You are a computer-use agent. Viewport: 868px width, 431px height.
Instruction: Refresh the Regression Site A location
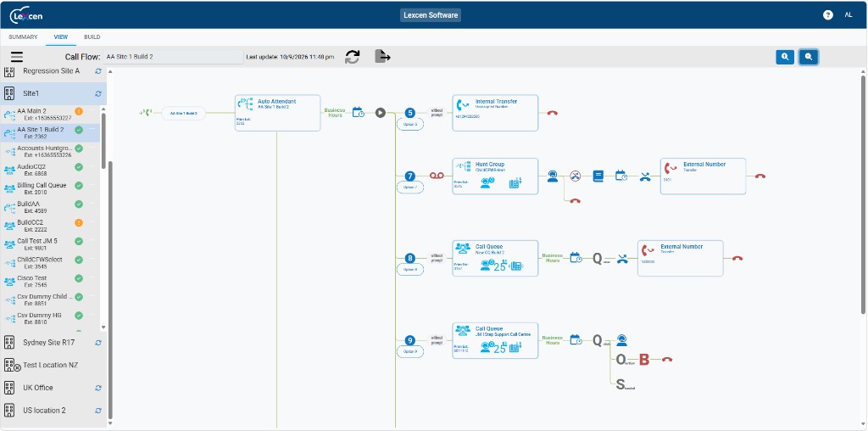click(98, 71)
